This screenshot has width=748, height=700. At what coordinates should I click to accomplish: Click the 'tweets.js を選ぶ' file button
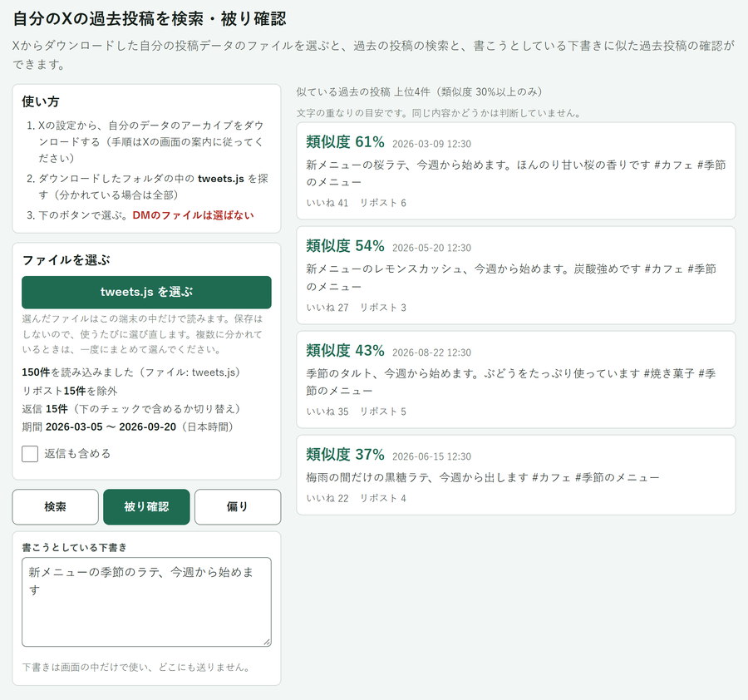pyautogui.click(x=146, y=292)
